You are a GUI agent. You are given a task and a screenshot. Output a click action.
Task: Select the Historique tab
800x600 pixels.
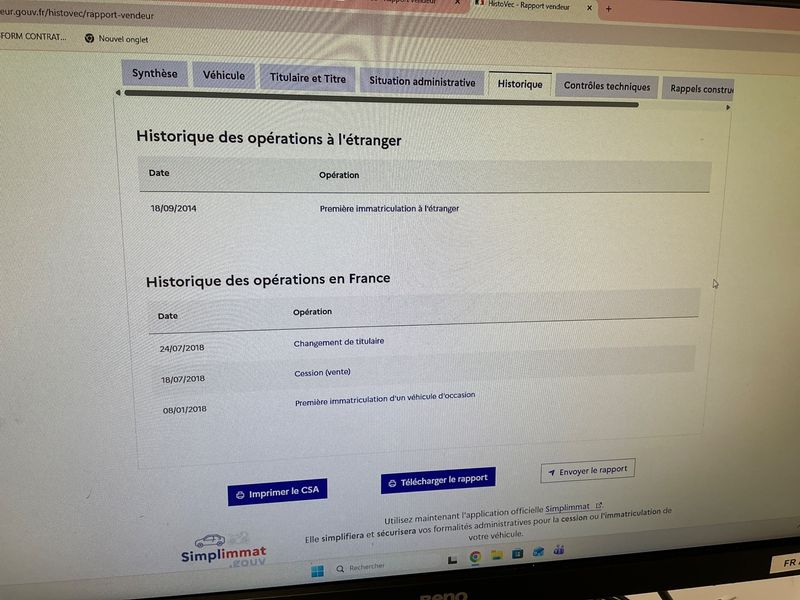[x=520, y=84]
